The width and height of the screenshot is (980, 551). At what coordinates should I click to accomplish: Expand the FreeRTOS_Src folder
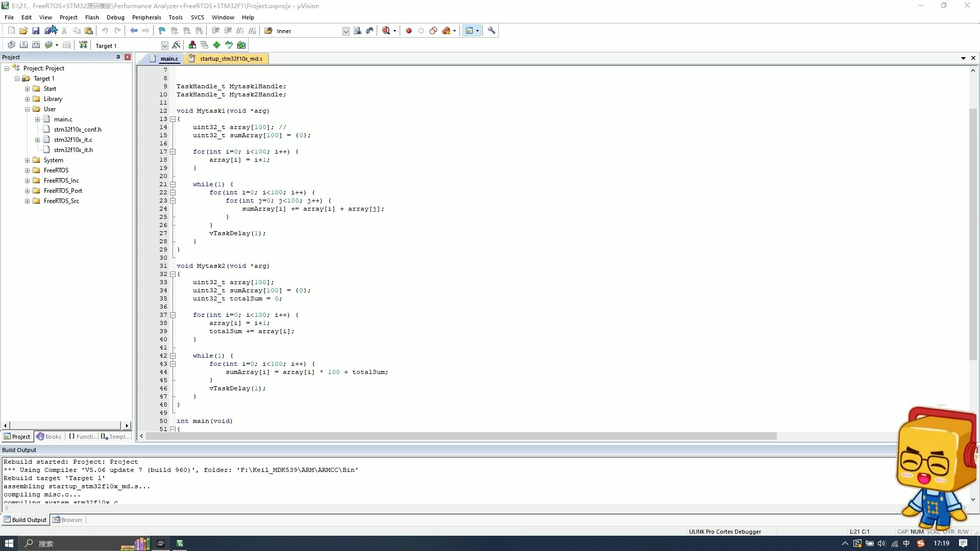27,201
